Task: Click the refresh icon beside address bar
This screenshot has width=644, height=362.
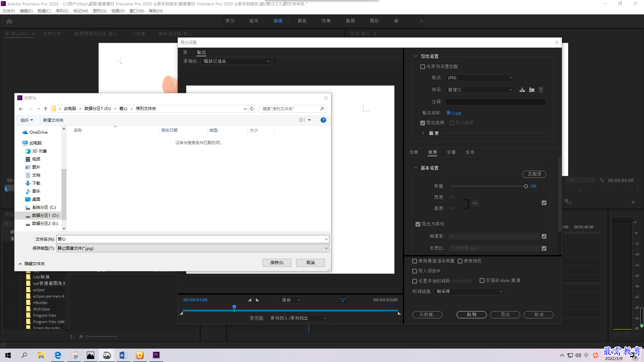Action: click(252, 109)
